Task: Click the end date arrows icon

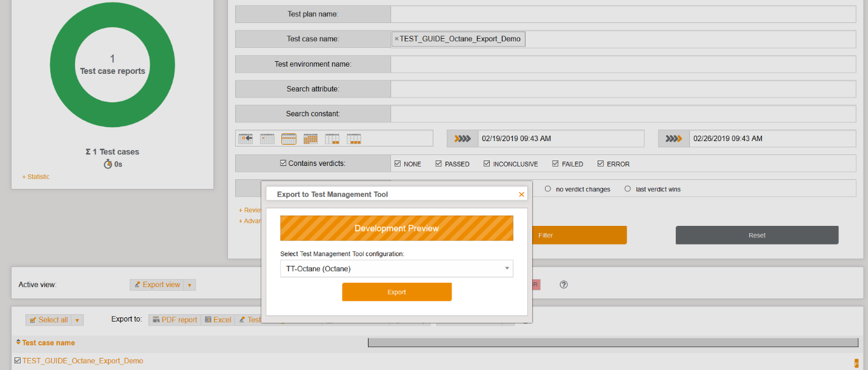Action: click(674, 139)
